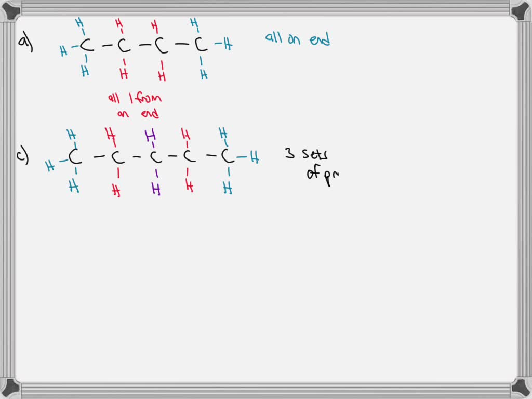Viewport: 532px width, 399px height.
Task: Click the purple middle carbon in structure c
Action: tap(155, 156)
